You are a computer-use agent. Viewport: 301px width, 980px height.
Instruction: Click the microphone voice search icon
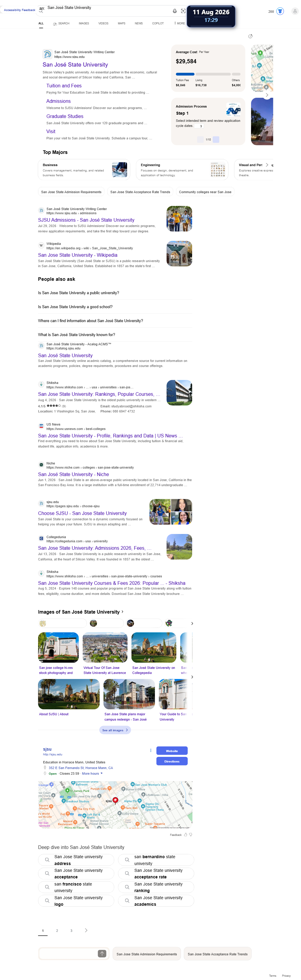coord(175,11)
